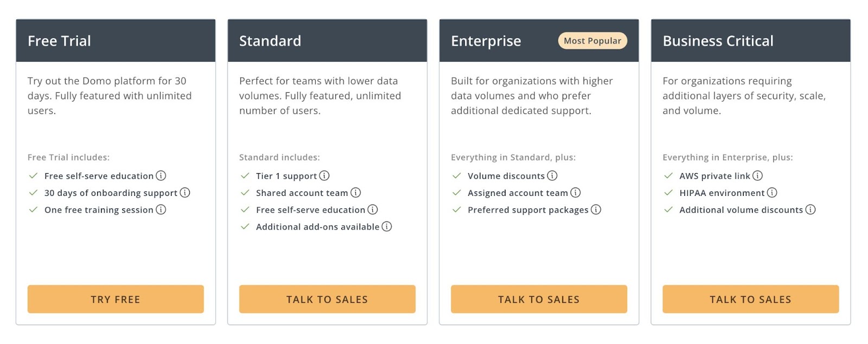Click the Most Popular badge on Enterprise

592,41
